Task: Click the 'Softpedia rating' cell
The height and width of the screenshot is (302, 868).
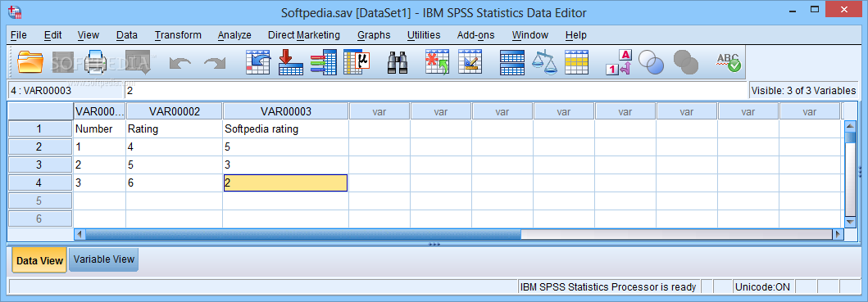Action: coord(285,129)
